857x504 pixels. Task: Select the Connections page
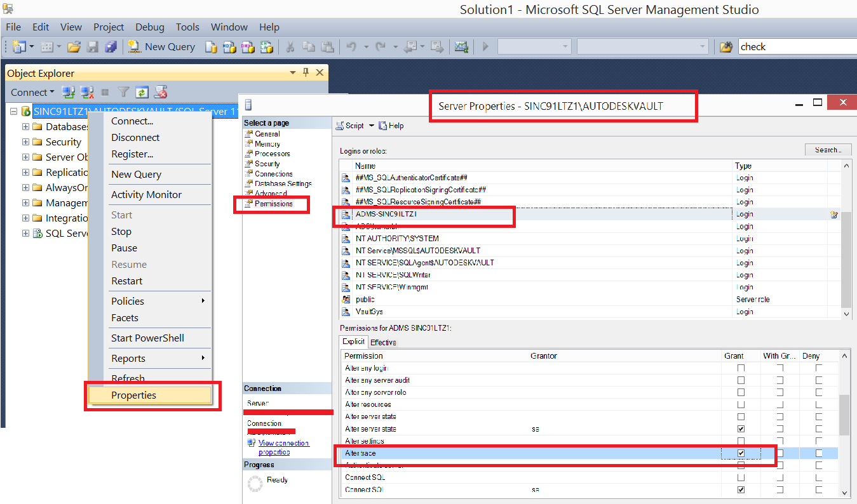273,174
